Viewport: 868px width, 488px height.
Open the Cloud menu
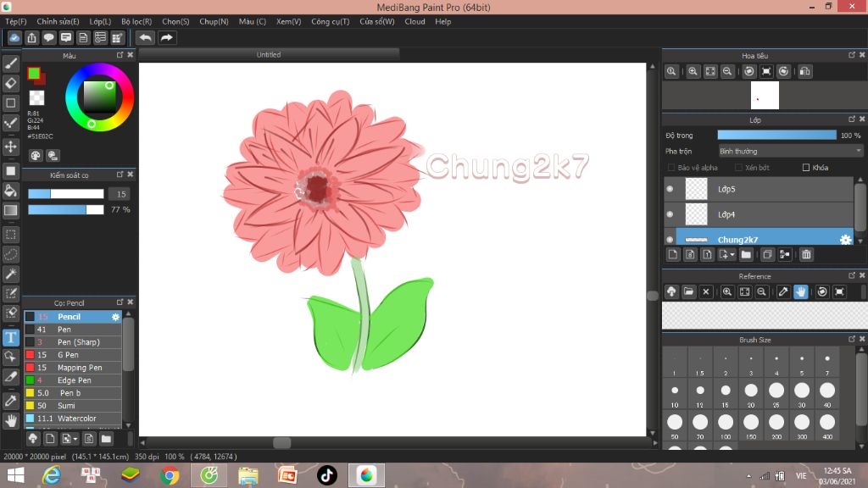pyautogui.click(x=415, y=21)
